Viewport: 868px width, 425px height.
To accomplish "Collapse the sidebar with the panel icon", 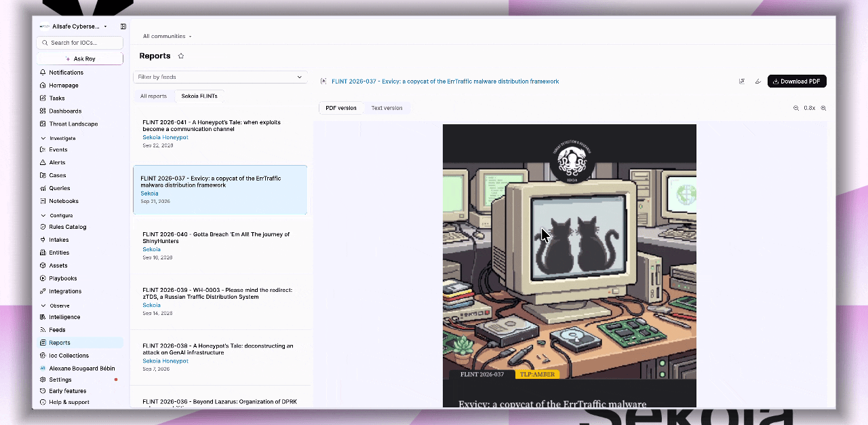I will click(123, 26).
